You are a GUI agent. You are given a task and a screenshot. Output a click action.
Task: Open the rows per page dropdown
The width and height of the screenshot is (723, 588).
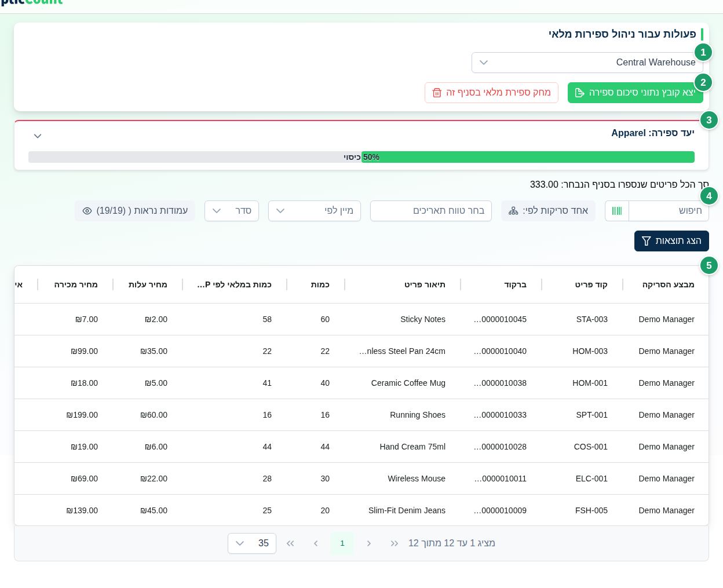pyautogui.click(x=252, y=543)
